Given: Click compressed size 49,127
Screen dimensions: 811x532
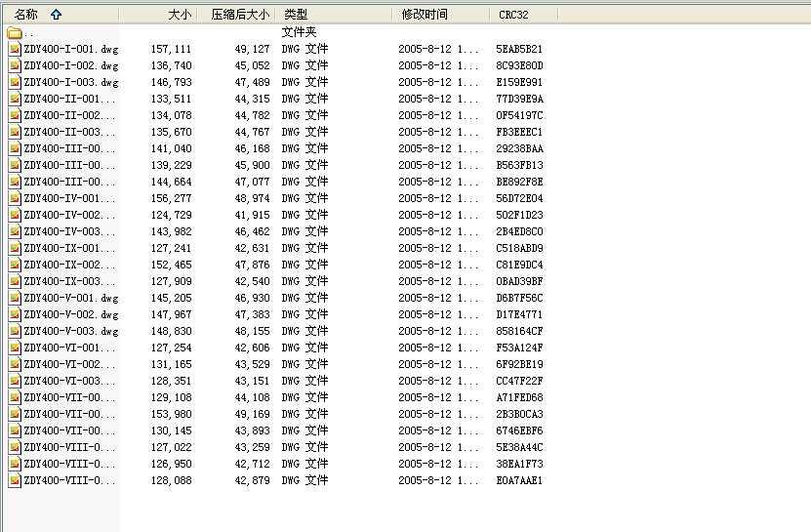Looking at the screenshot, I should click(253, 49).
